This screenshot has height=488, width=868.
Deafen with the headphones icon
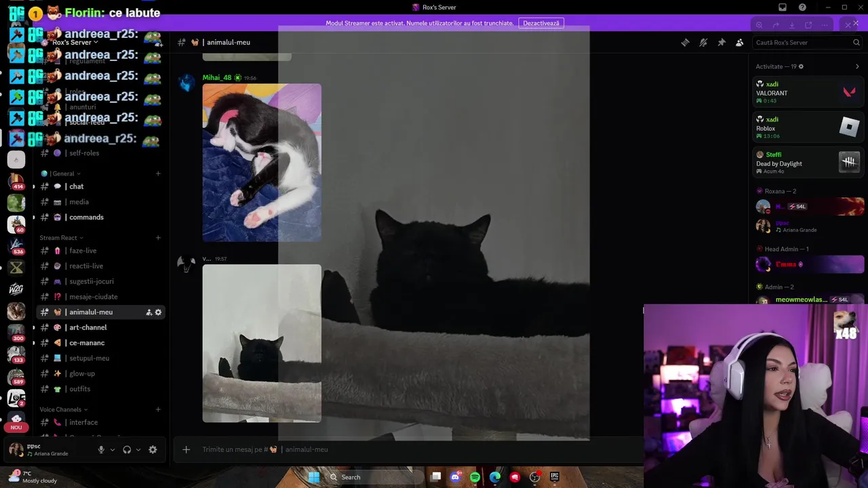point(127,449)
